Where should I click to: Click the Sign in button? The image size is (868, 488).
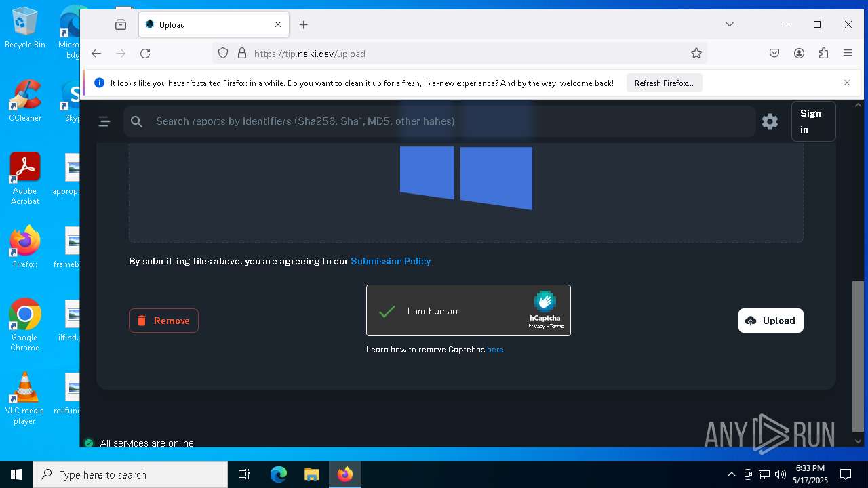[813, 121]
